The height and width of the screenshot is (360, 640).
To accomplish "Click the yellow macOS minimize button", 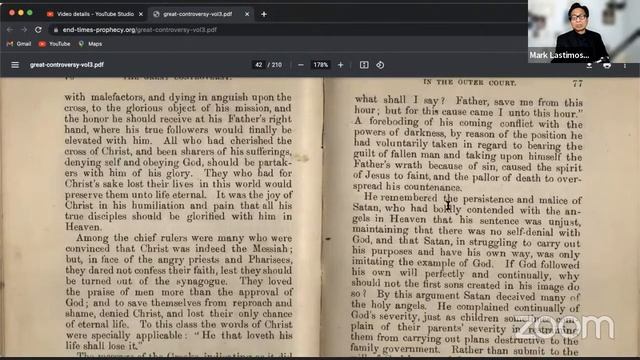I will click(x=21, y=13).
